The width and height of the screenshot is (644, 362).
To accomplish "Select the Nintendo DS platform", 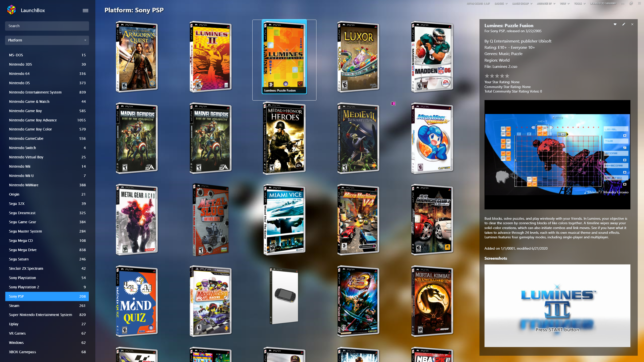I will click(x=47, y=83).
